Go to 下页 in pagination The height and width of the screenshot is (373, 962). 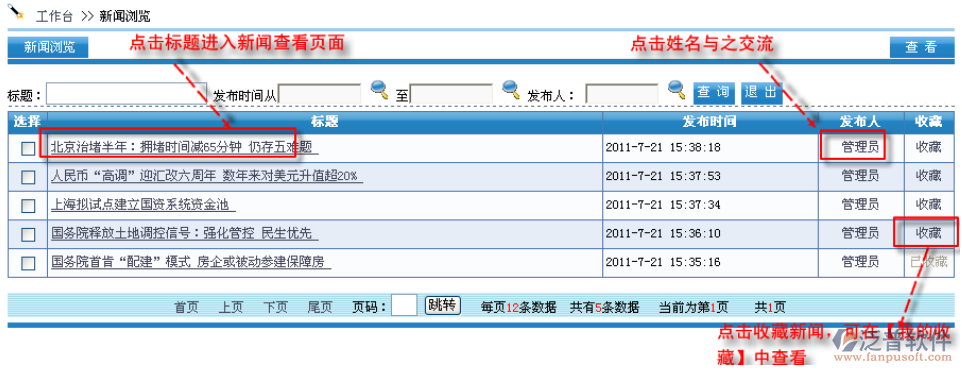click(x=275, y=307)
